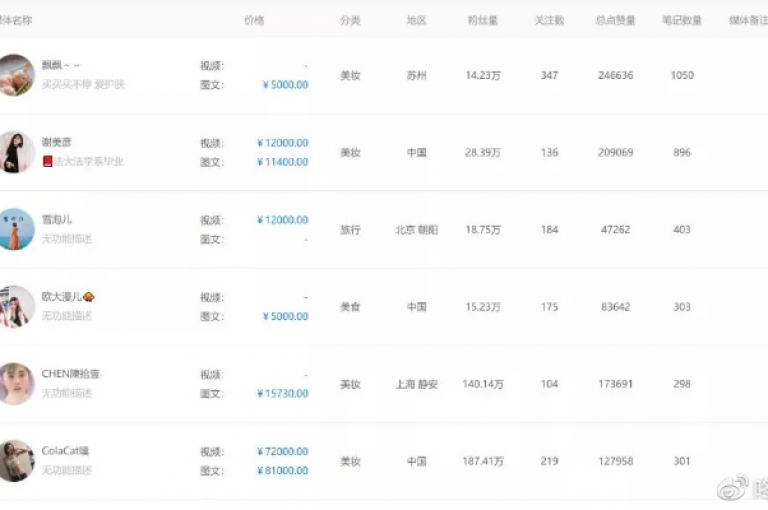Screen dimensions: 768x510
Task: Select the note count 896
Action: point(682,152)
